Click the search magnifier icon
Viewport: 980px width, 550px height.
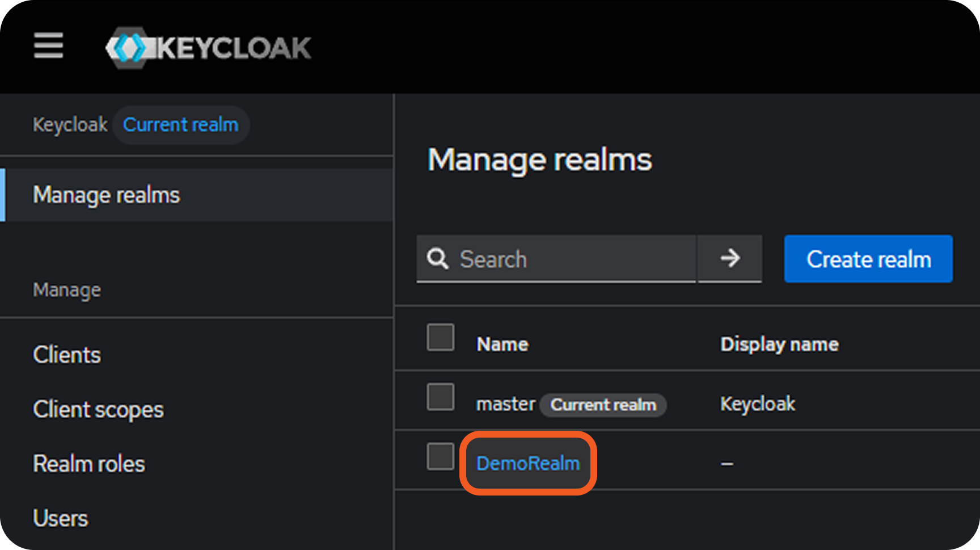(x=438, y=259)
